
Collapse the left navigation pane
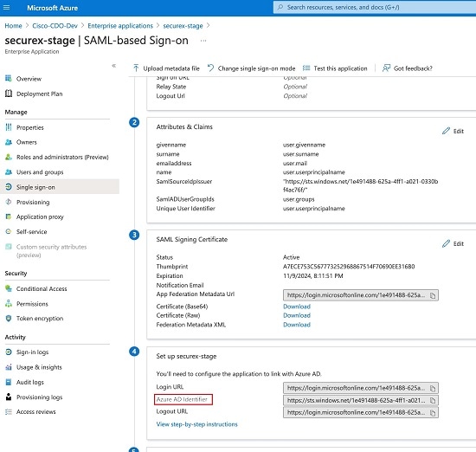coord(114,66)
